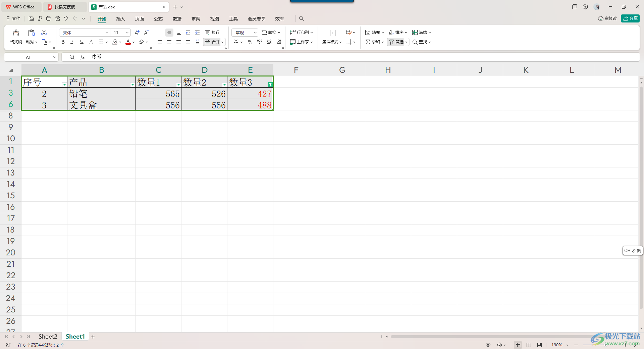Toggle Italic formatting
Viewport: 644px width, 349px height.
[72, 42]
